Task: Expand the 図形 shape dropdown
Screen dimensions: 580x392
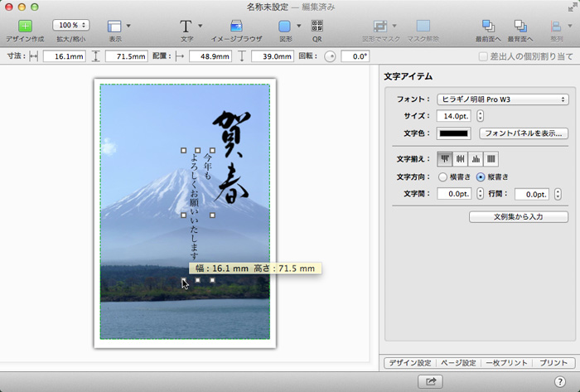Action: pos(298,27)
